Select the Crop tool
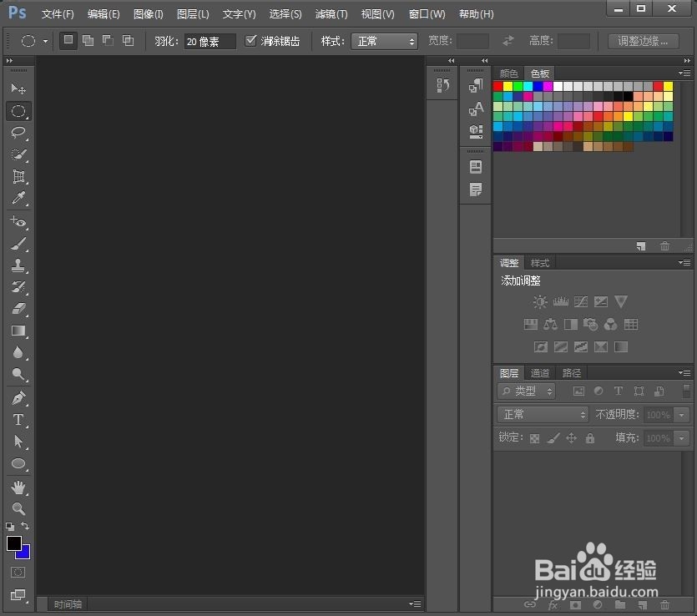 (x=18, y=176)
